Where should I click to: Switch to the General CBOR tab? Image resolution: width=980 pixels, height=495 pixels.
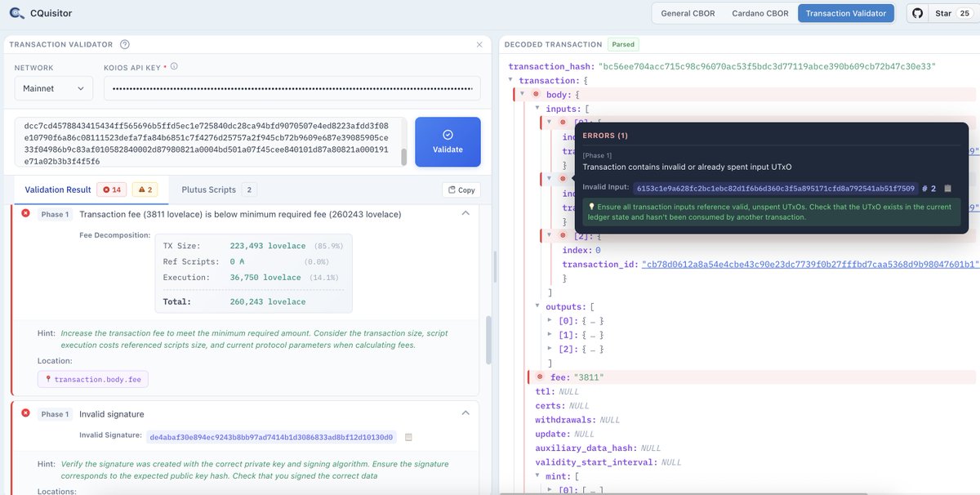coord(686,14)
